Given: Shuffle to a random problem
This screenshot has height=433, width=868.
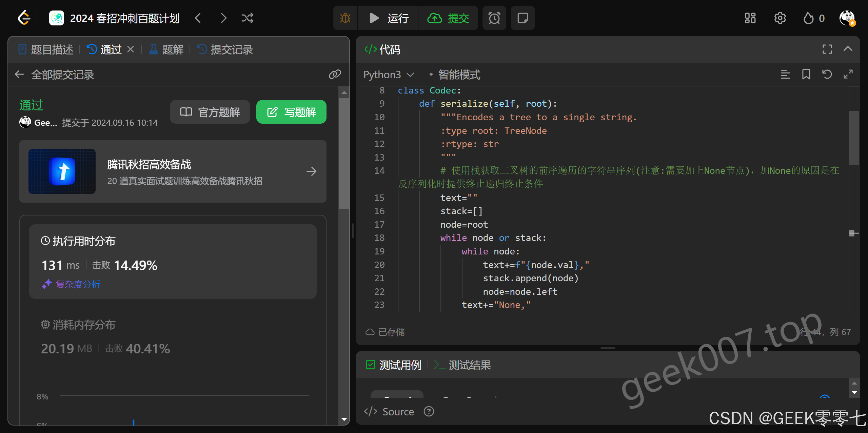Looking at the screenshot, I should coord(248,18).
